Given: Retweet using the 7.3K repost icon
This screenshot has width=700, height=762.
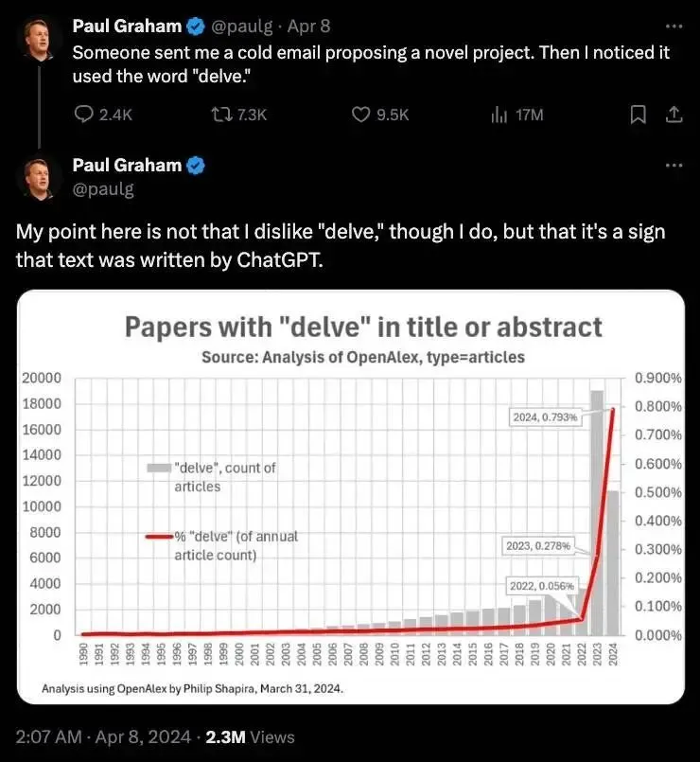Looking at the screenshot, I should (x=221, y=115).
